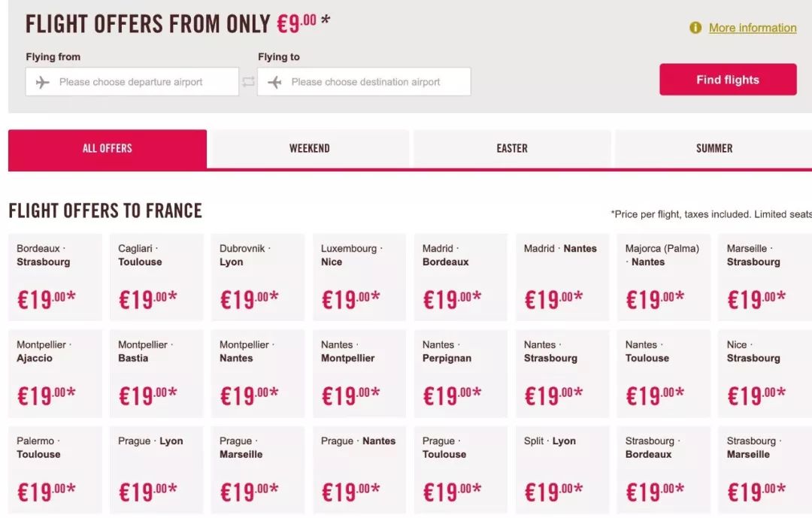Click the airplane icon in departure field

click(x=43, y=82)
